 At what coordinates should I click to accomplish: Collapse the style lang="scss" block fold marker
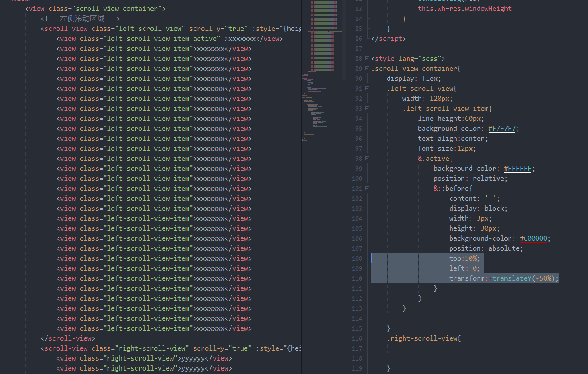[x=367, y=59]
